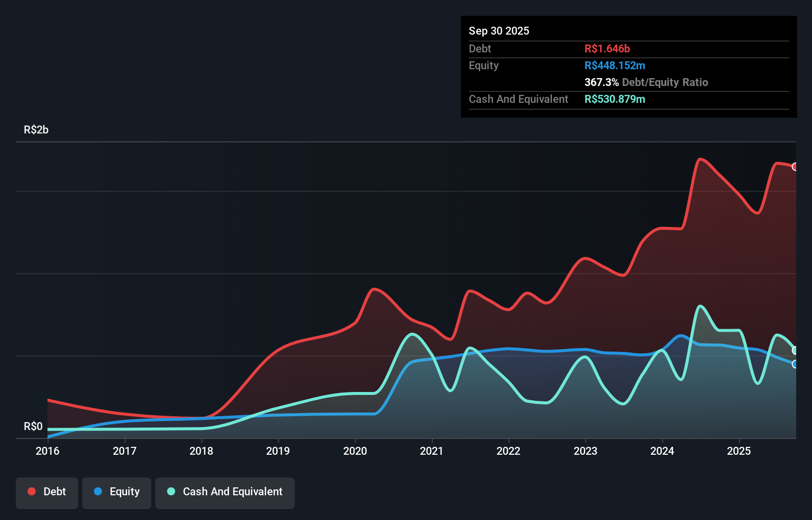Click the R$1.646b Debt value

(x=608, y=48)
